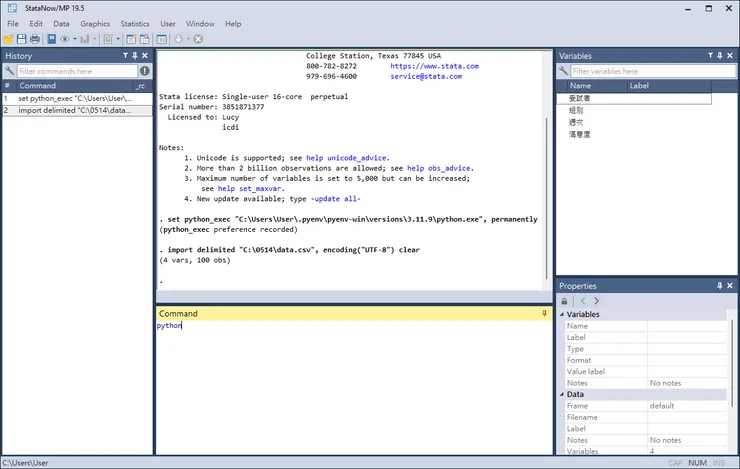Open the Graph icon dropdown arrow
This screenshot has width=740, height=469.
94,39
